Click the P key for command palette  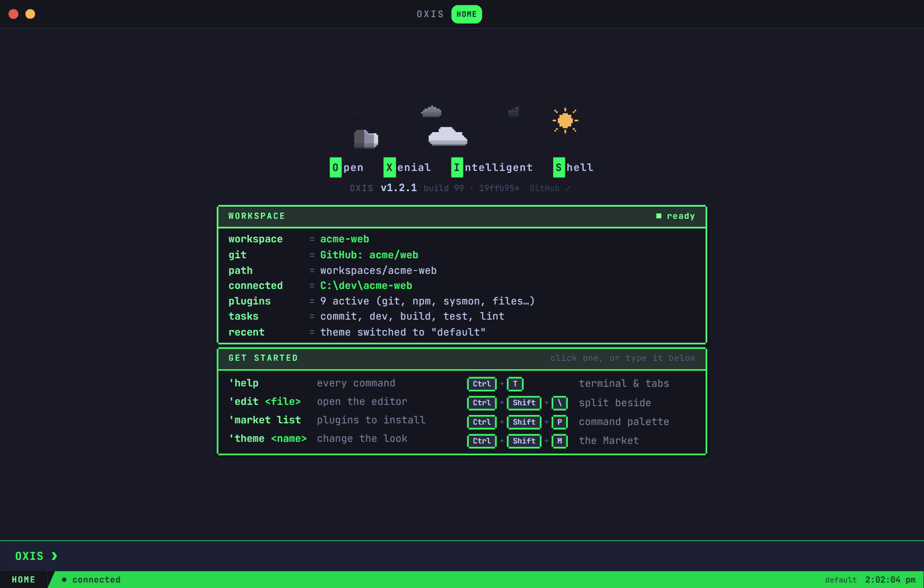click(x=560, y=422)
